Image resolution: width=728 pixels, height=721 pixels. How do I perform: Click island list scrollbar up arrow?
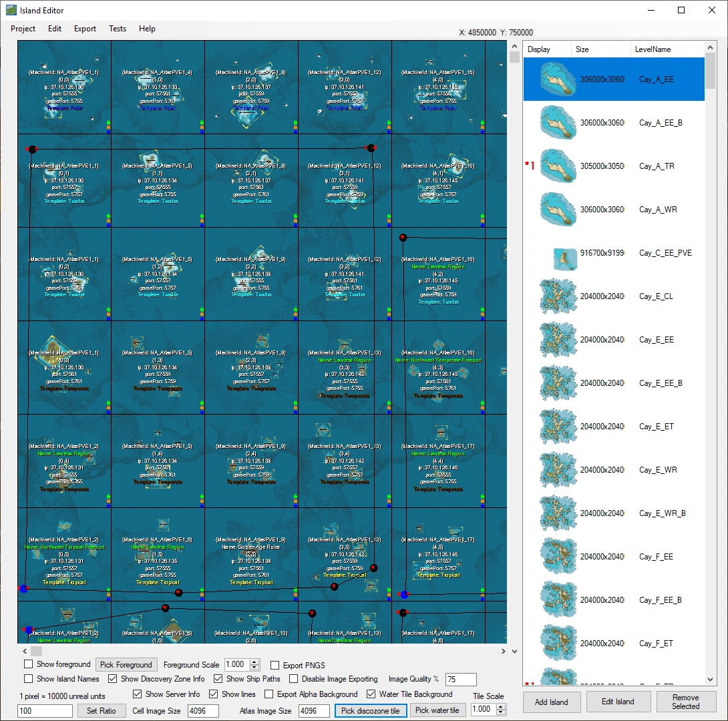(x=711, y=47)
